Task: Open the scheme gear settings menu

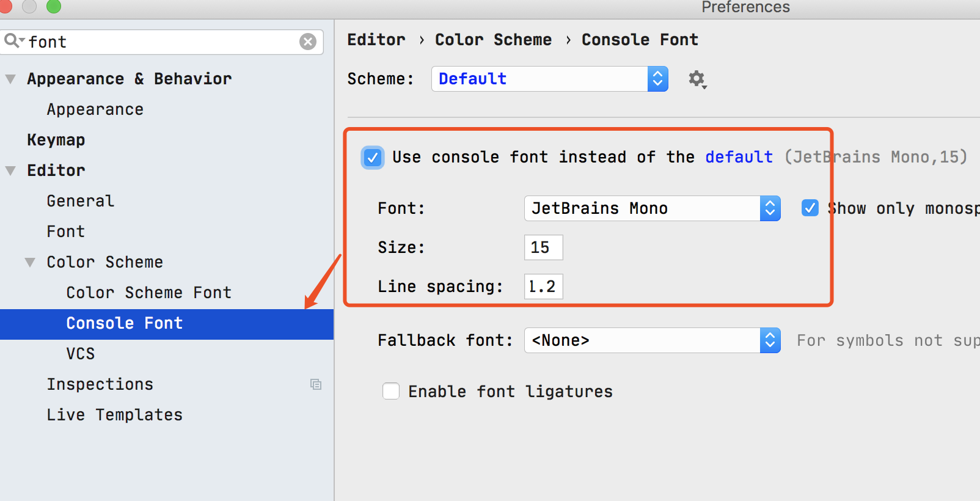Action: click(697, 79)
